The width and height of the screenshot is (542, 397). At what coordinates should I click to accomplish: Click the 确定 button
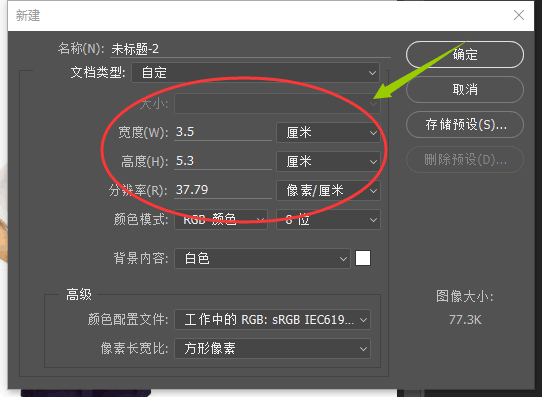[x=465, y=55]
